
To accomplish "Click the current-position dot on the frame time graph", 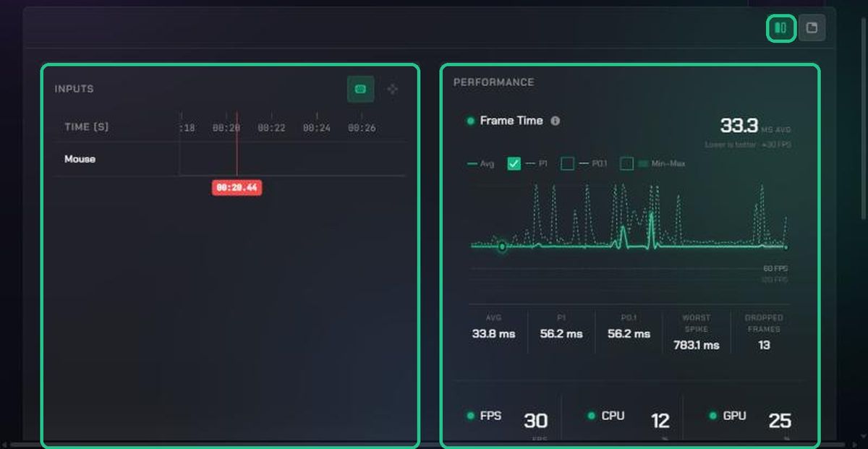I will pyautogui.click(x=502, y=247).
